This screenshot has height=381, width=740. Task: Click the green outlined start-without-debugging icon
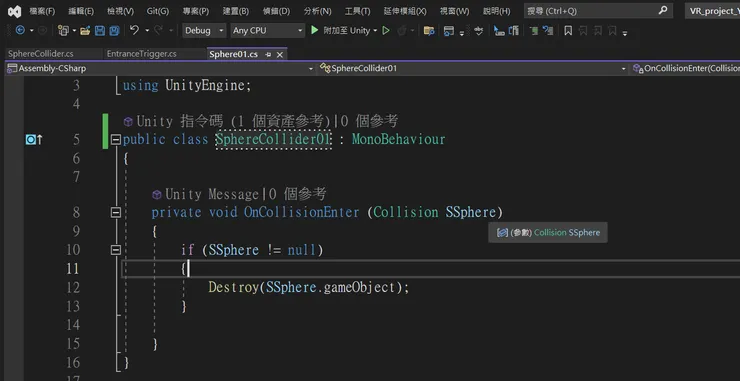386,31
